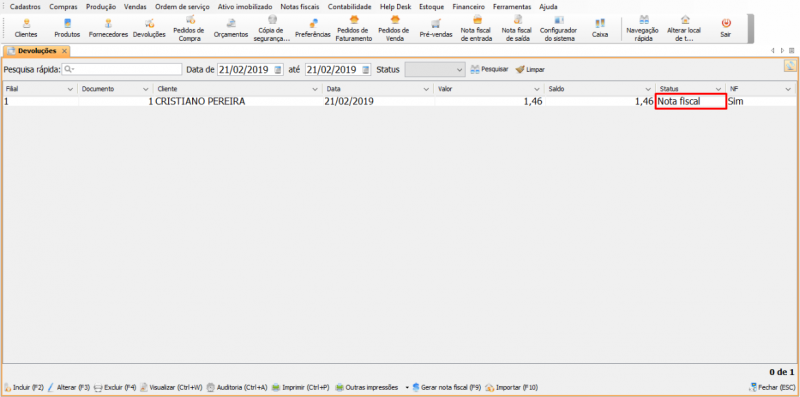The height and width of the screenshot is (397, 800).
Task: Open calendar picker for até date field
Action: 366,70
